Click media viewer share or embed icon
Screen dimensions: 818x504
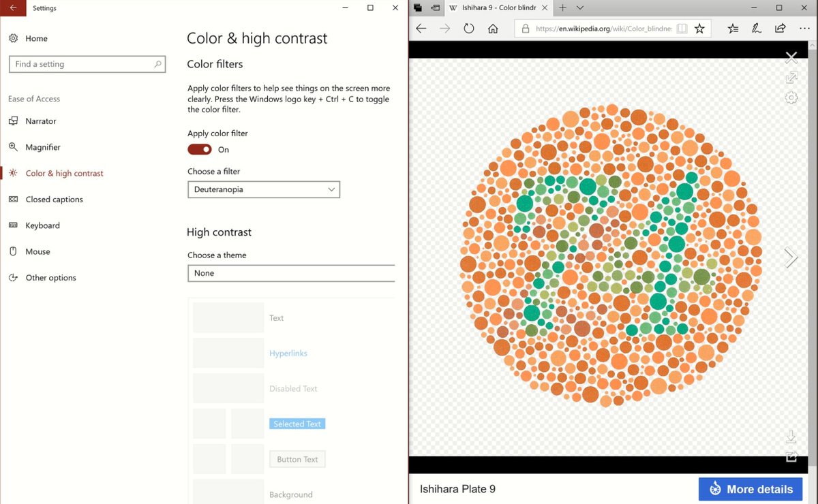tap(791, 457)
